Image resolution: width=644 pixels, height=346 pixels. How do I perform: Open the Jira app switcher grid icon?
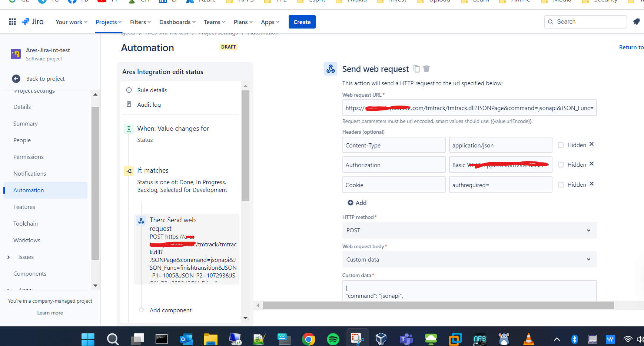coord(12,22)
